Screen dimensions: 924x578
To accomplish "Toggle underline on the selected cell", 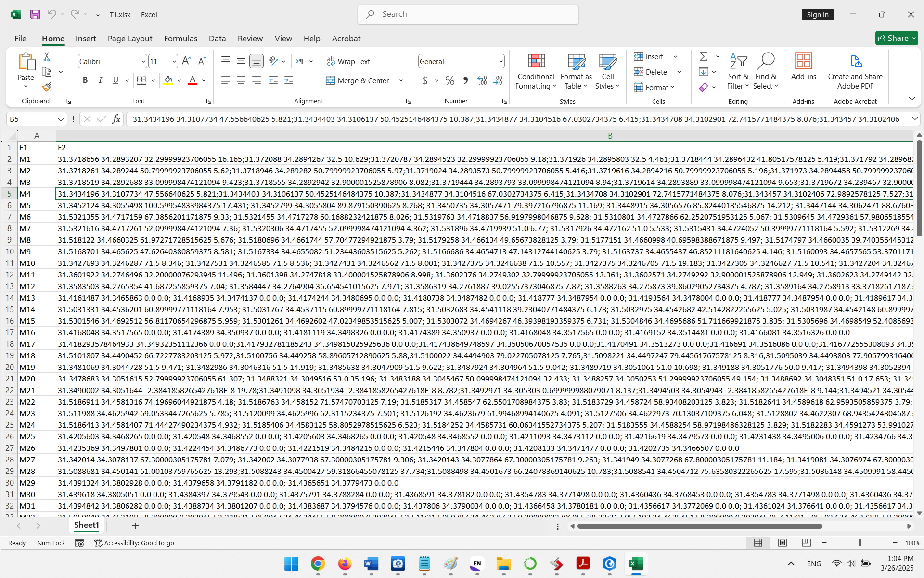I will pyautogui.click(x=115, y=80).
